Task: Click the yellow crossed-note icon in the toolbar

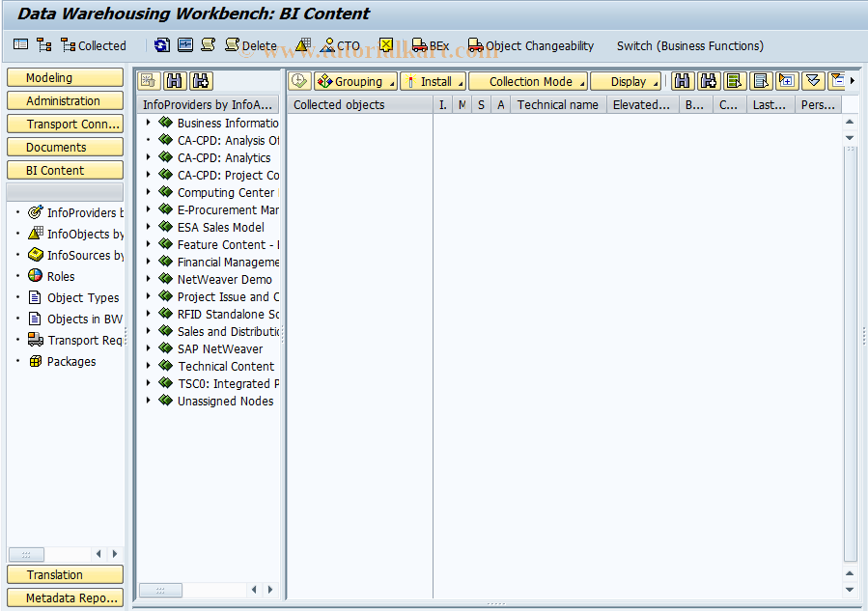Action: 386,45
